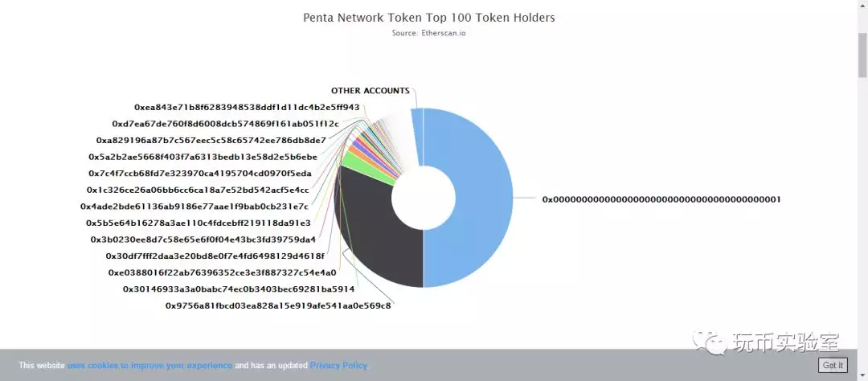Screen dimensions: 868x381
Task: Click the chart title Penta Network Token
Action: (x=429, y=18)
